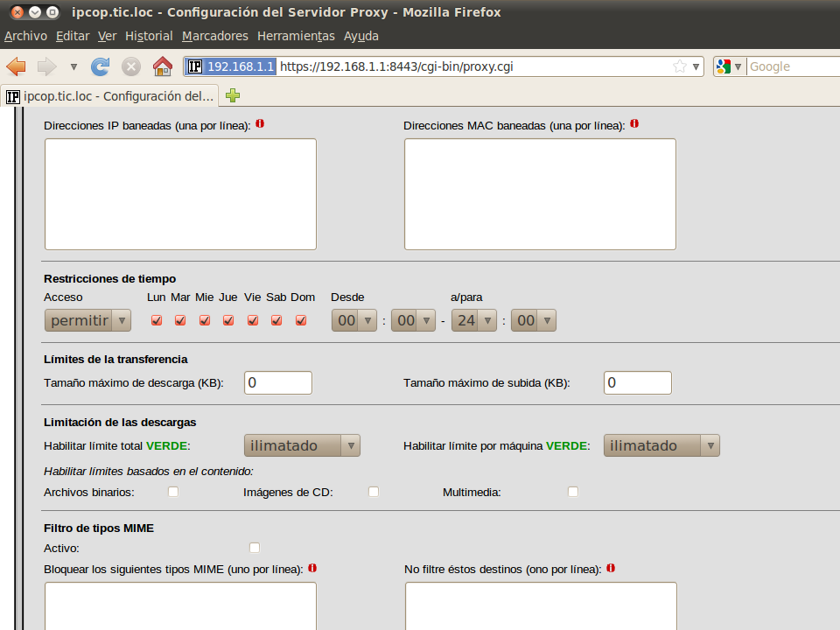
Task: Click the Tamaño máximo de descarga field
Action: pyautogui.click(x=277, y=382)
